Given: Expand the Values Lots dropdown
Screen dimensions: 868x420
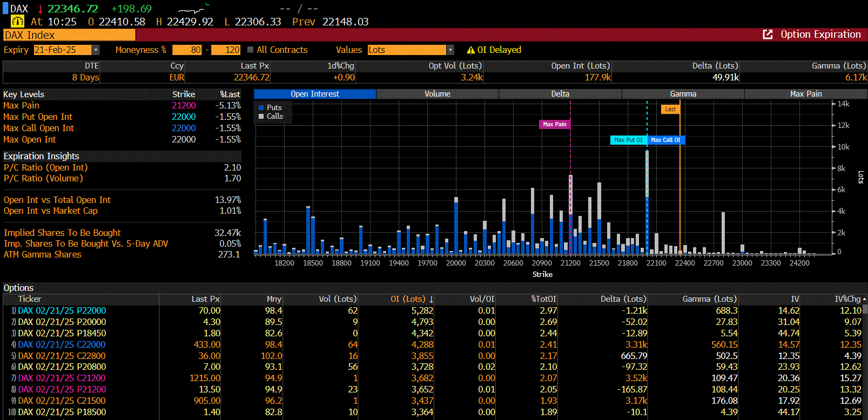Looking at the screenshot, I should (450, 50).
